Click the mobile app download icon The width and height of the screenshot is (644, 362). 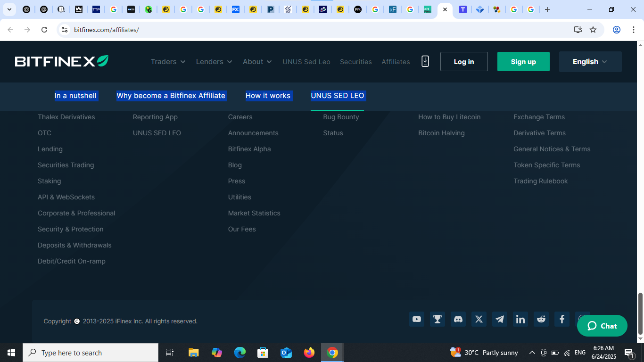[425, 61]
